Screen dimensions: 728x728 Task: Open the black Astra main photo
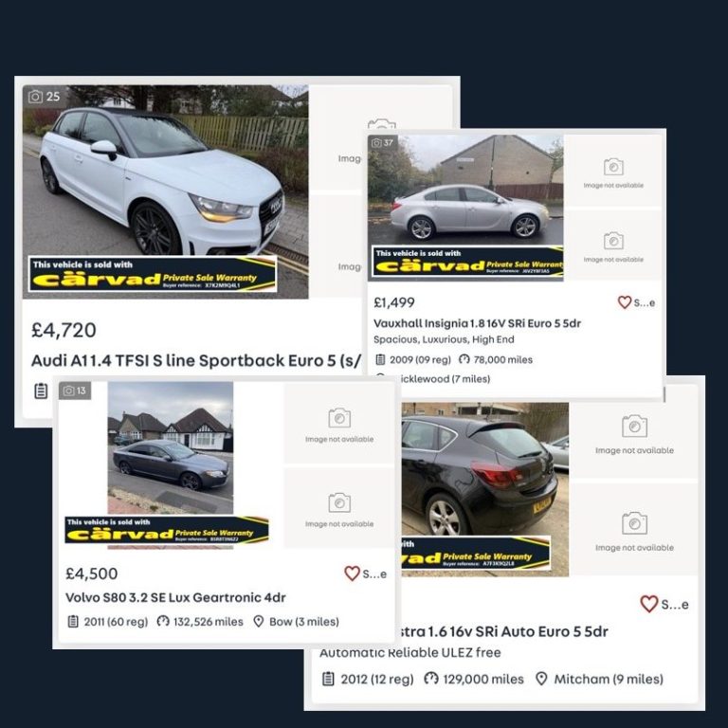coord(484,489)
